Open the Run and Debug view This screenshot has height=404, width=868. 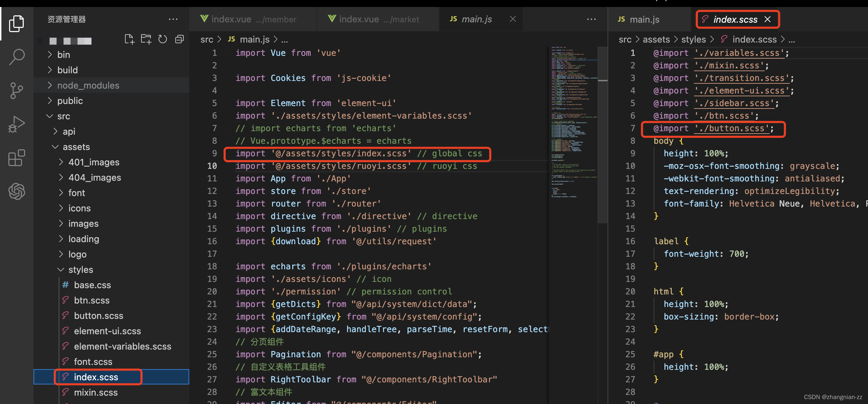pyautogui.click(x=16, y=124)
